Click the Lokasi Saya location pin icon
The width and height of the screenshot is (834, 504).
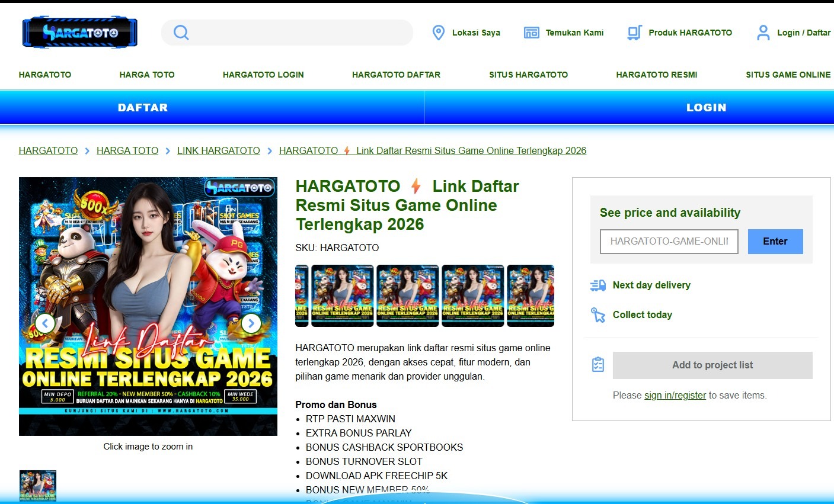point(438,33)
